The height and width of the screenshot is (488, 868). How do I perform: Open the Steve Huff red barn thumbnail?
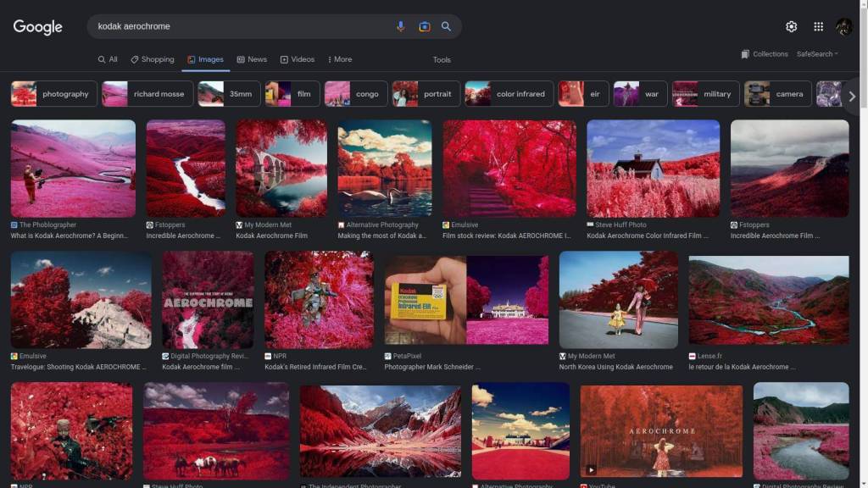point(654,169)
